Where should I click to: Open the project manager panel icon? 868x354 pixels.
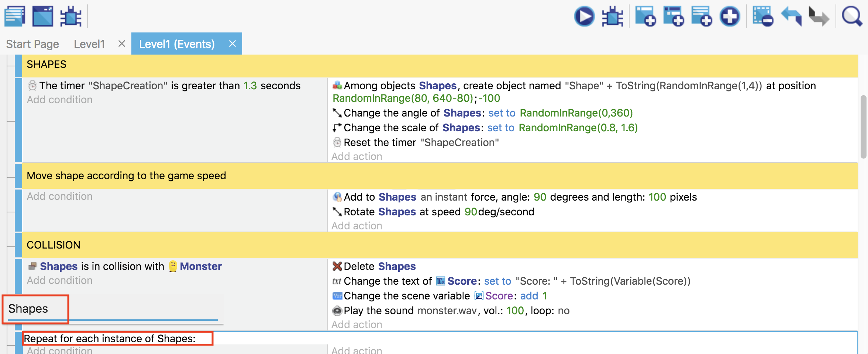(15, 16)
